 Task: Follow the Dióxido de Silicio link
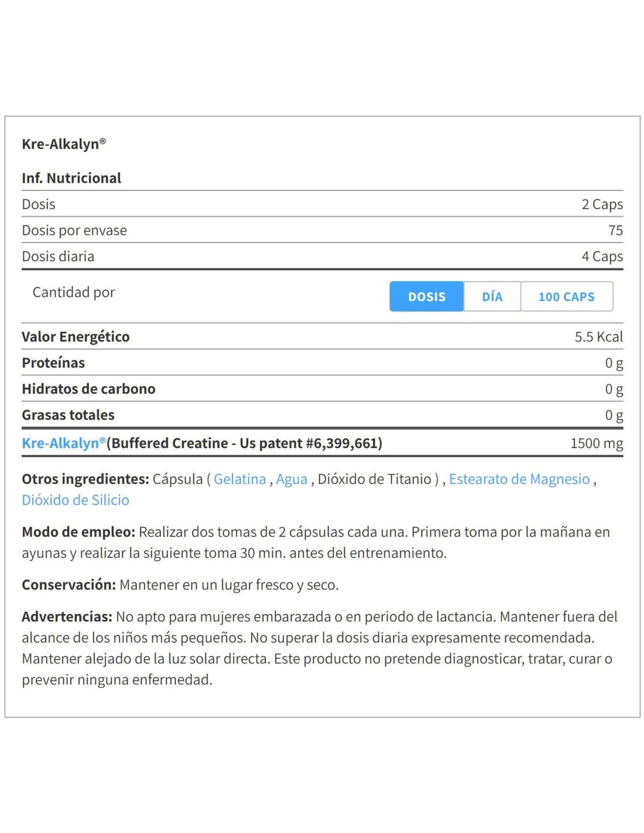(x=76, y=500)
